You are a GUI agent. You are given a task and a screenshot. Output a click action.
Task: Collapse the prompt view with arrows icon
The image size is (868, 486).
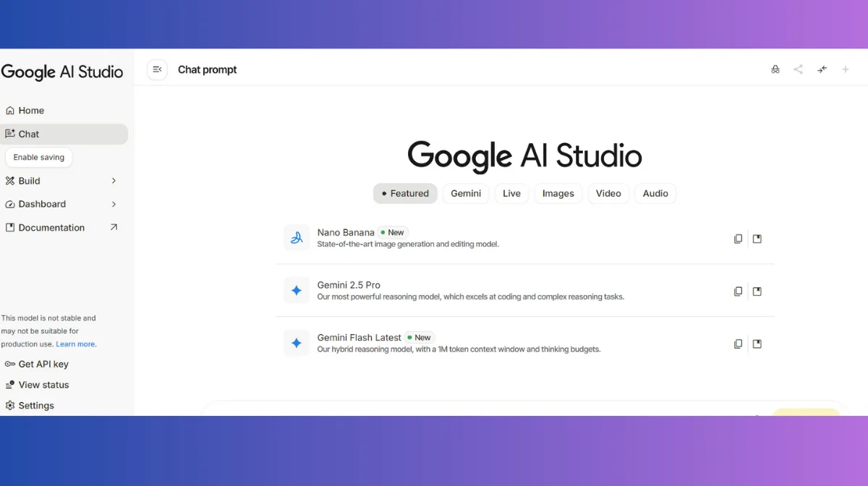[x=822, y=69]
